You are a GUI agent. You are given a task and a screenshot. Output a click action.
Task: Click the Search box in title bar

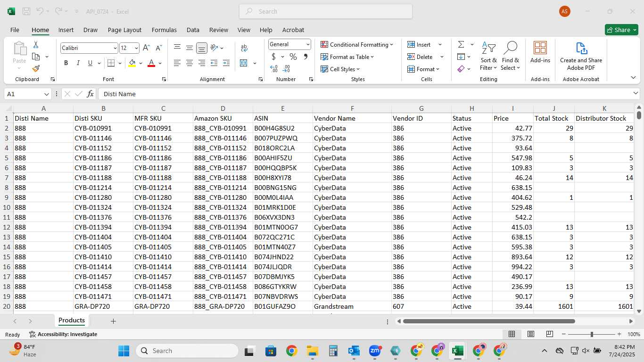tap(326, 11)
